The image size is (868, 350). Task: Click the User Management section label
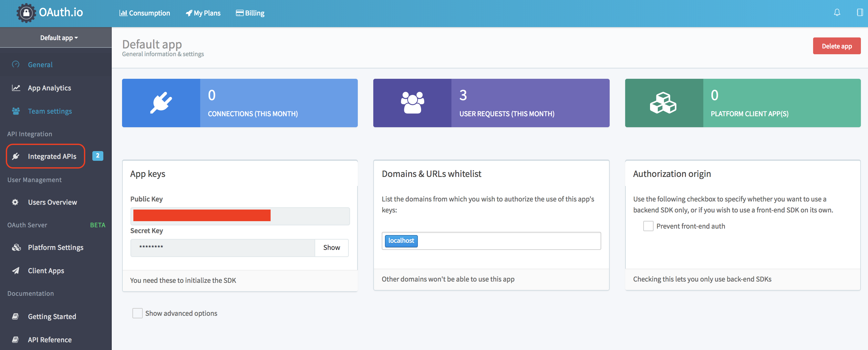click(x=34, y=180)
